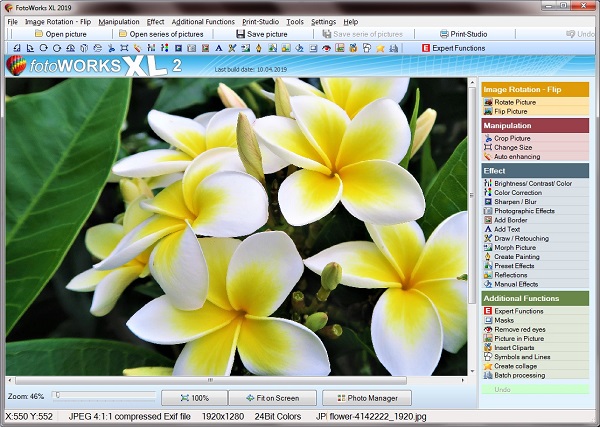
Task: Open the Tools menu
Action: [x=295, y=21]
